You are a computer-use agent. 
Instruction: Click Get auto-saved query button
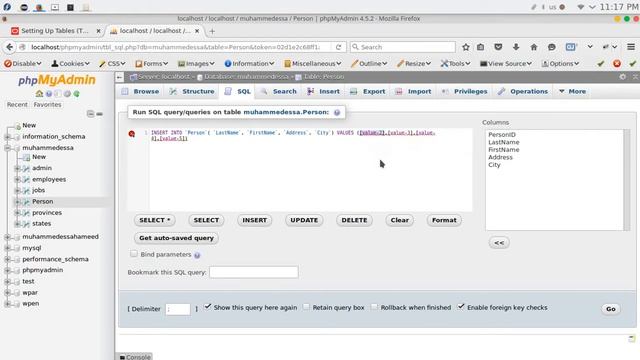click(x=176, y=238)
